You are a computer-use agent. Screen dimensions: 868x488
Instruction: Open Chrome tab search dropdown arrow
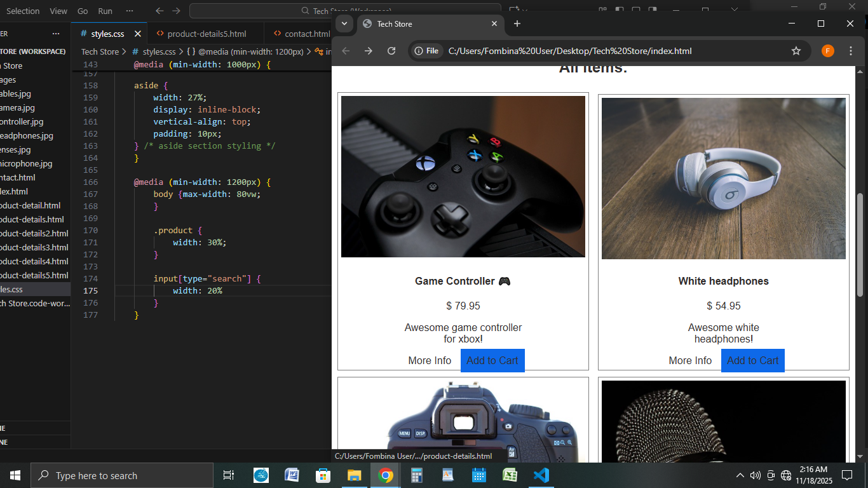pos(344,24)
